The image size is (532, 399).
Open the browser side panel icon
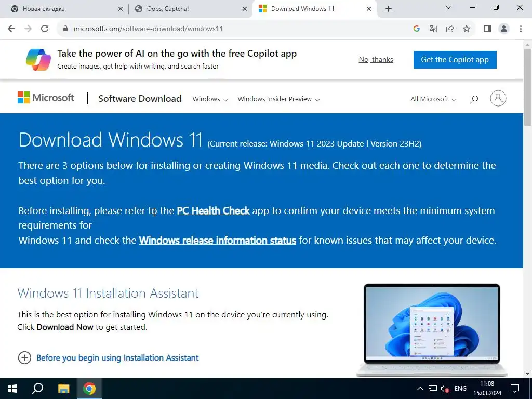point(487,29)
